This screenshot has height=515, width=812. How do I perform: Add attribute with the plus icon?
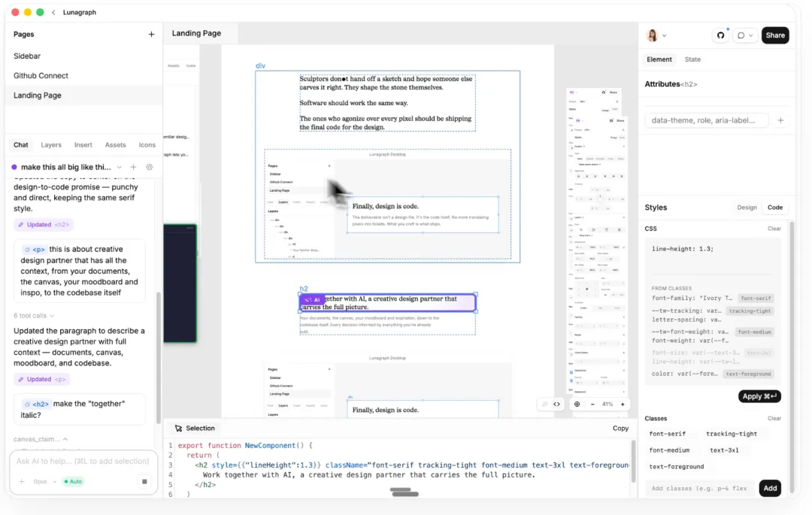[x=780, y=120]
